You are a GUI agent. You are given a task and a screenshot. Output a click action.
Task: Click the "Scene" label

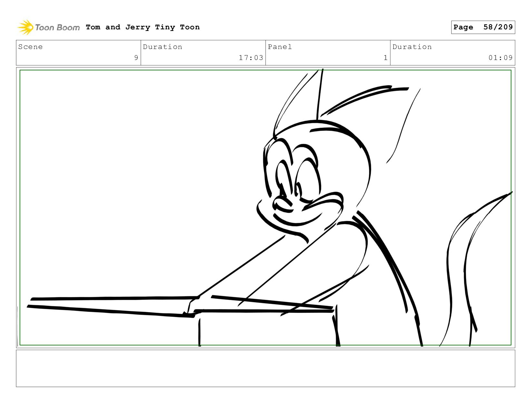(x=30, y=47)
